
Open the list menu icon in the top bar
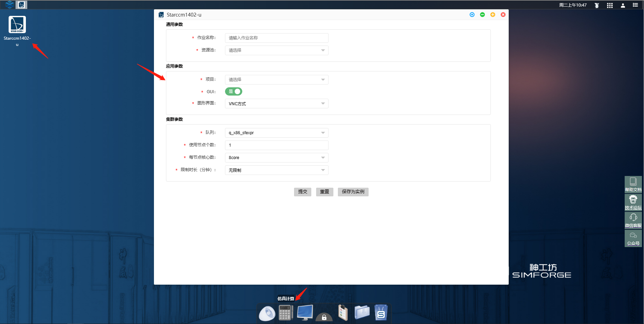tap(635, 5)
